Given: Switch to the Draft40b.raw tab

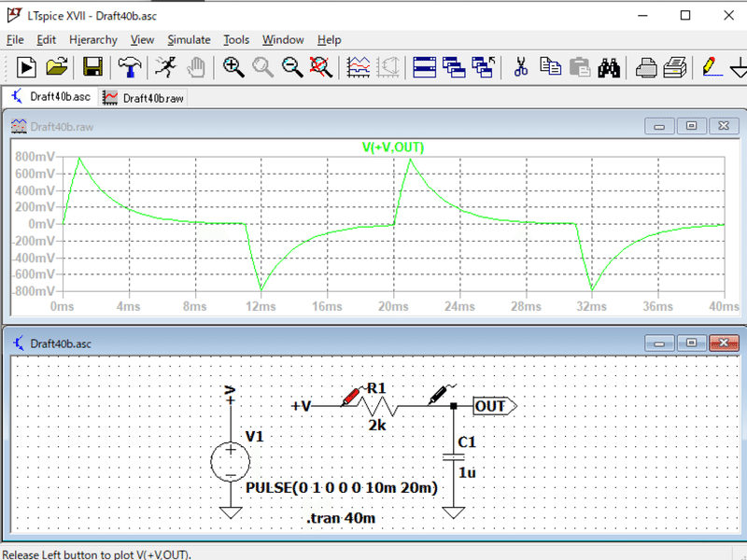Looking at the screenshot, I should tap(143, 98).
